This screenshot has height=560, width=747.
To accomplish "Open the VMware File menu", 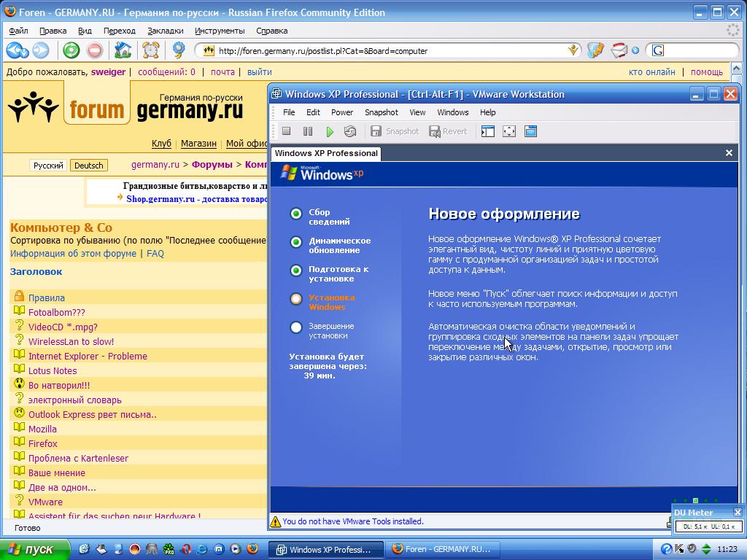I will pyautogui.click(x=289, y=112).
